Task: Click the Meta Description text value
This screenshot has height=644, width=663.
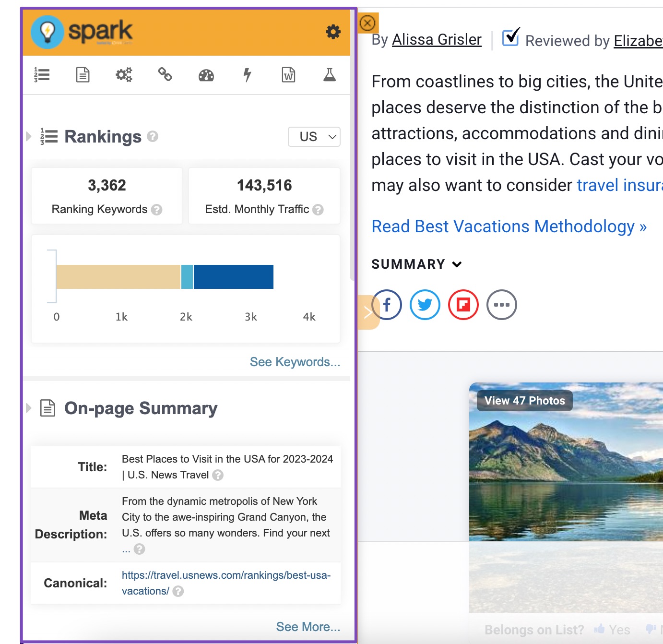Action: (x=226, y=525)
